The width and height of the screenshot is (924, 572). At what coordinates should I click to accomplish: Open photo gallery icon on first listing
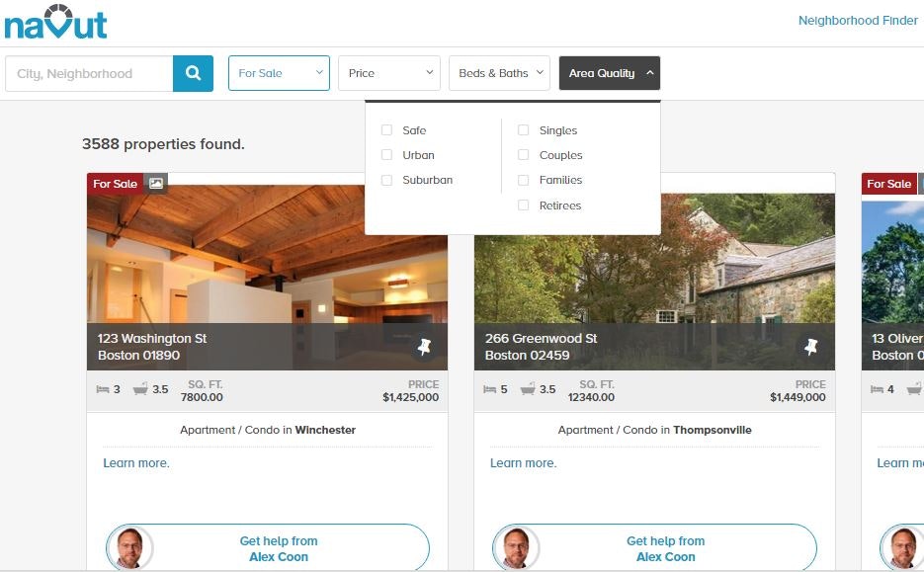[155, 183]
